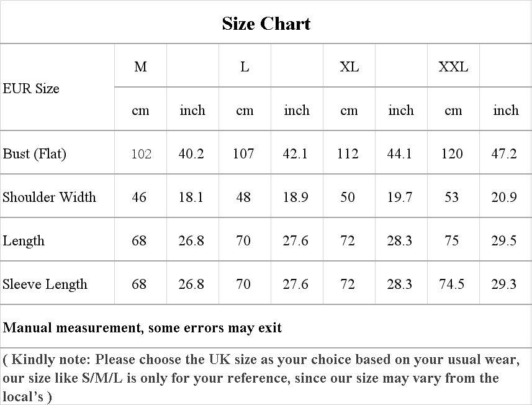Click the 47.2 inch bust value
The width and height of the screenshot is (532, 405).
point(504,153)
